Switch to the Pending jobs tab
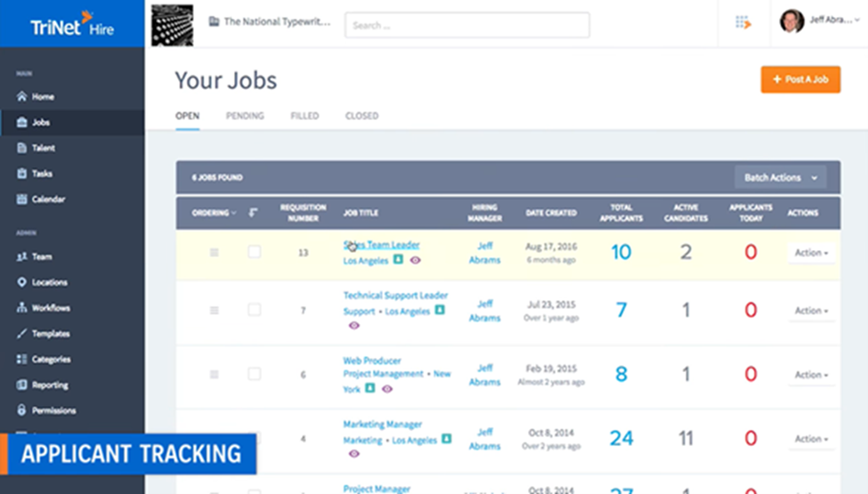Image resolution: width=868 pixels, height=494 pixels. point(245,116)
